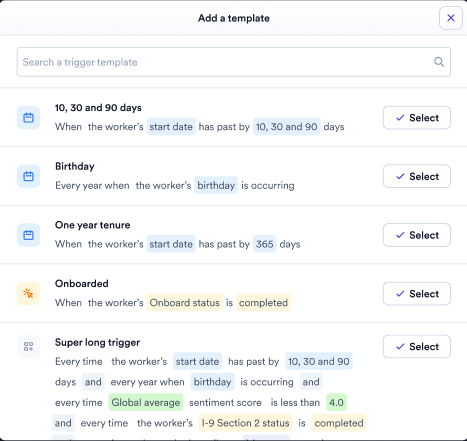
Task: Click the orange cursor icon beside Onboarded
Action: tap(28, 294)
